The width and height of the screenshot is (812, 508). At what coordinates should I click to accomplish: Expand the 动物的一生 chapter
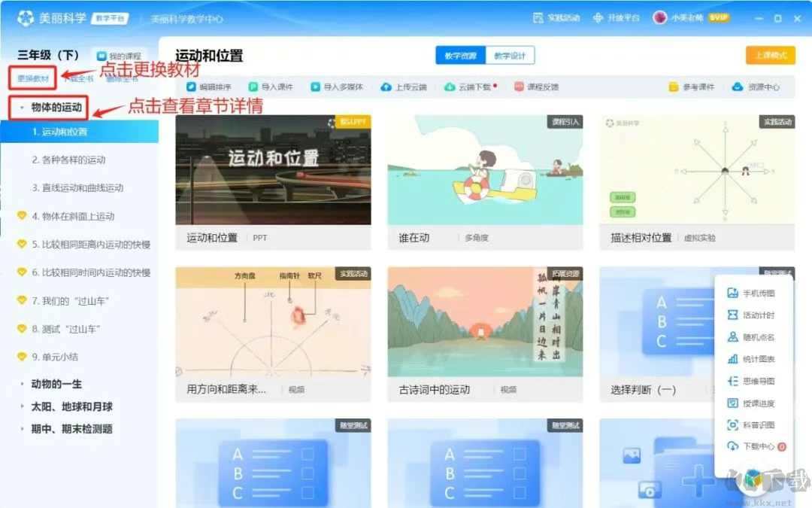point(22,384)
